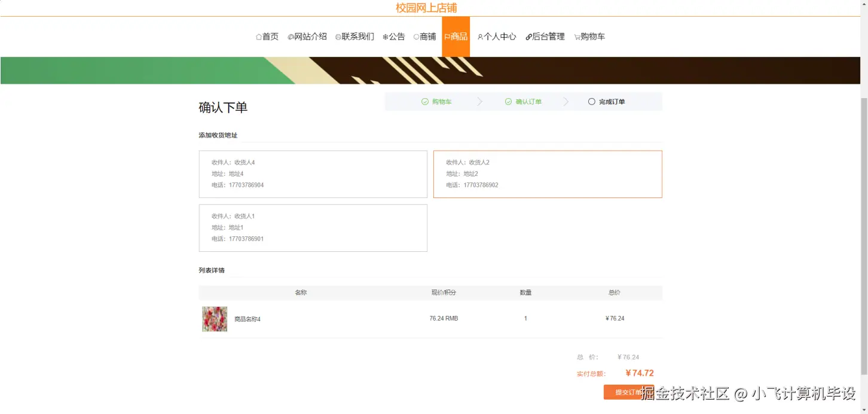
Task: Click the flag icon beside 商品
Action: 447,37
